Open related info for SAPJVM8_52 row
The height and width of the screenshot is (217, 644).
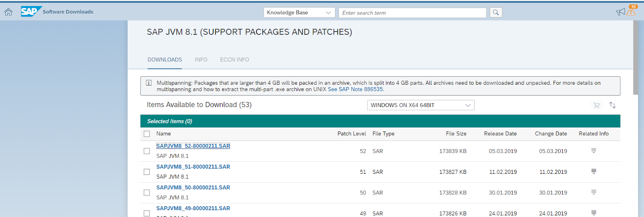[594, 151]
